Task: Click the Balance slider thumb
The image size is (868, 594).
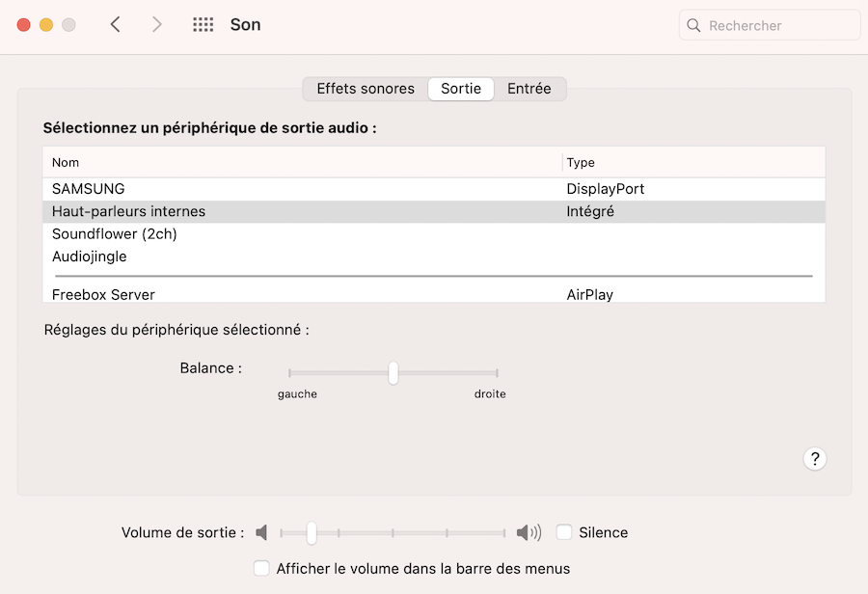Action: [x=393, y=372]
